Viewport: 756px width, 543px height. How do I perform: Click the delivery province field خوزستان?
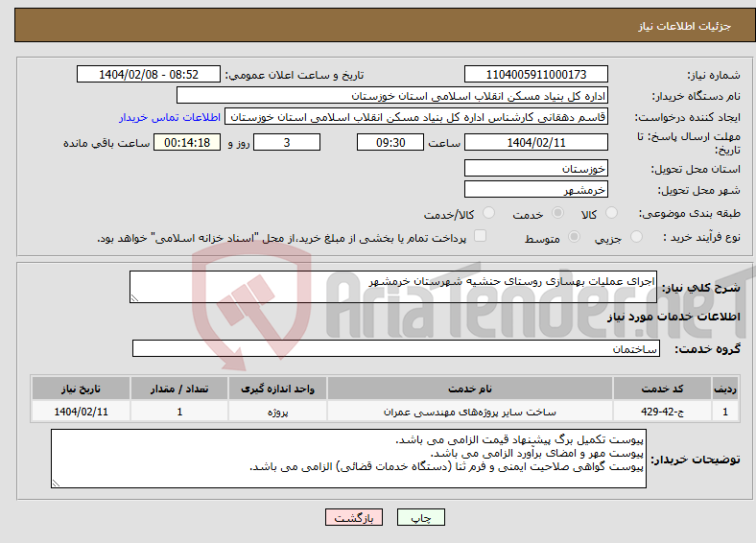point(536,168)
